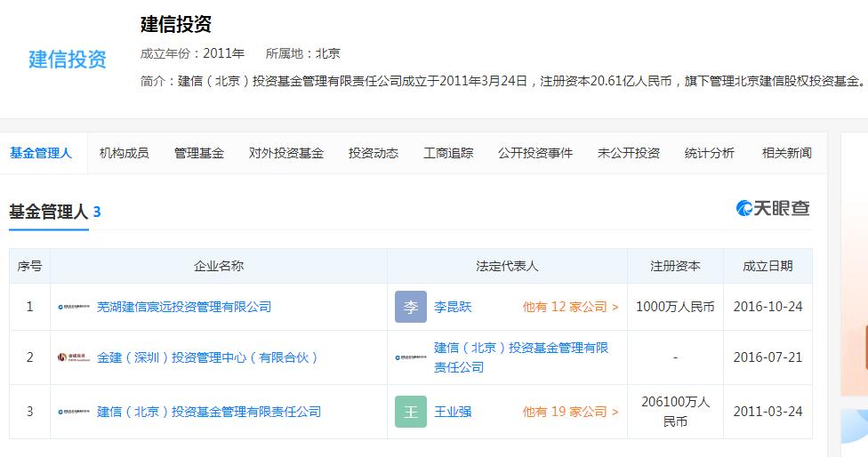Open 金建（深圳）投资管理中心 company link
Image resolution: width=868 pixels, height=457 pixels.
207,357
